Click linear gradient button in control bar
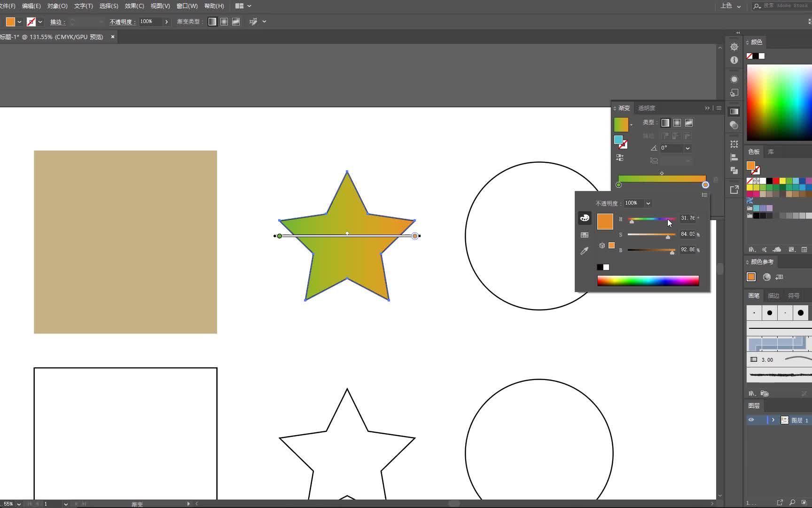 [x=212, y=22]
